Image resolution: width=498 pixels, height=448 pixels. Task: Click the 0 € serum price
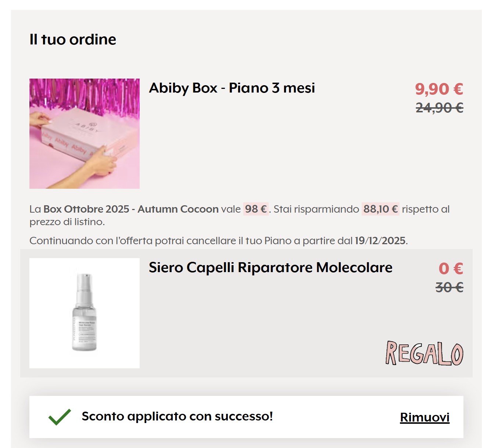click(x=451, y=268)
